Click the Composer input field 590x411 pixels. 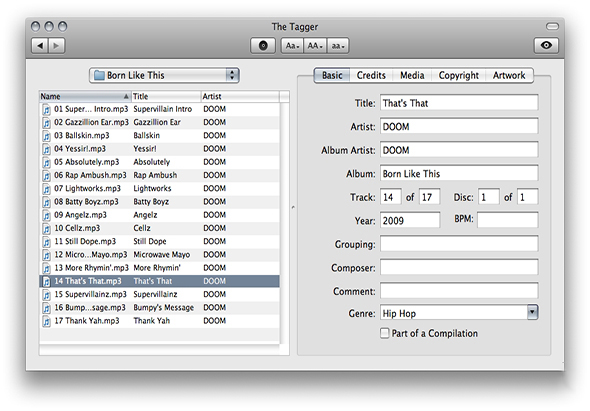coord(459,268)
